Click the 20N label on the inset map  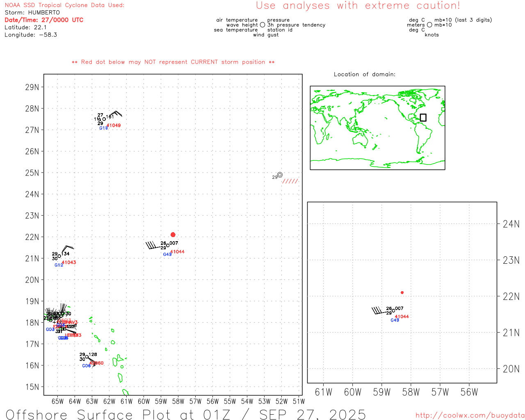tap(511, 369)
